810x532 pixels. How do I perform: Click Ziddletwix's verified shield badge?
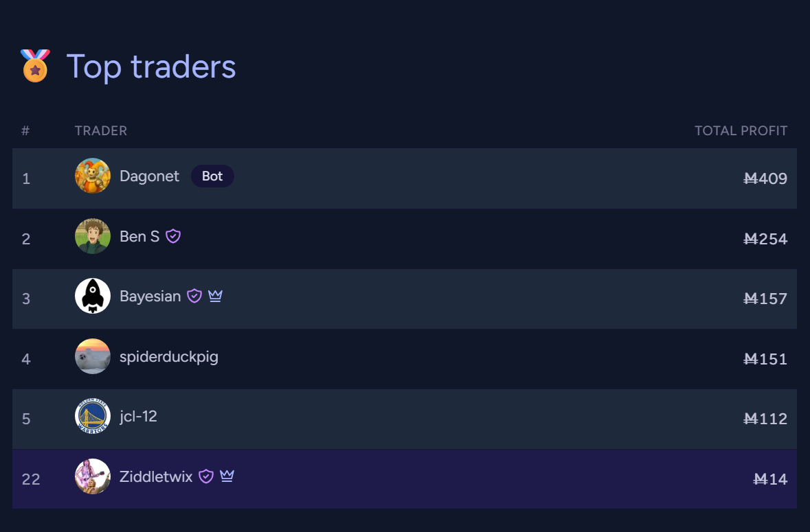(206, 476)
